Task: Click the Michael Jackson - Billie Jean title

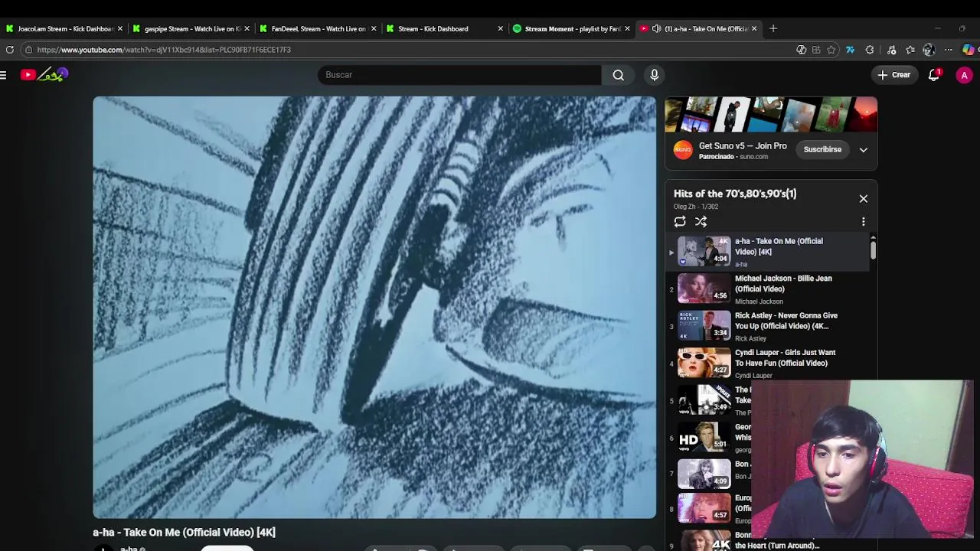Action: pos(783,284)
